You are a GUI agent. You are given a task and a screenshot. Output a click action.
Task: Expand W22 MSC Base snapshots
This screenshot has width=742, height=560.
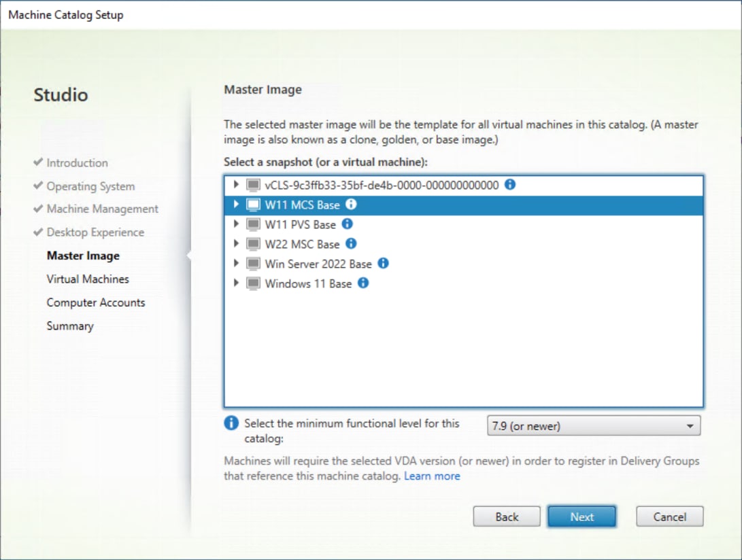point(236,243)
